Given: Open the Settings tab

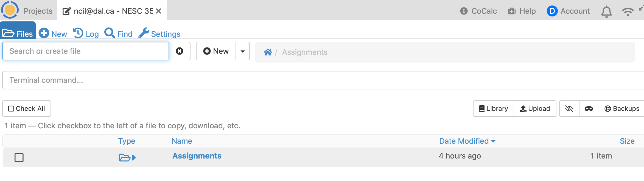Looking at the screenshot, I should coord(159,34).
